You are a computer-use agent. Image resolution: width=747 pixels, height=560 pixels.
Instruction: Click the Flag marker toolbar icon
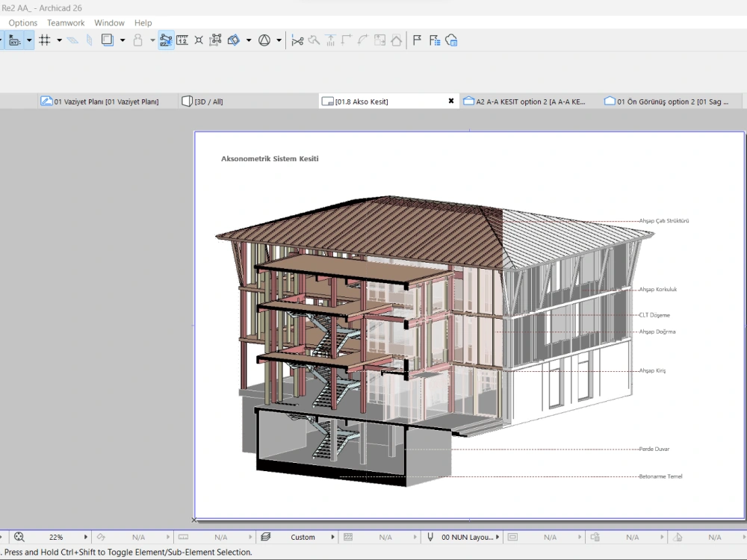[416, 40]
